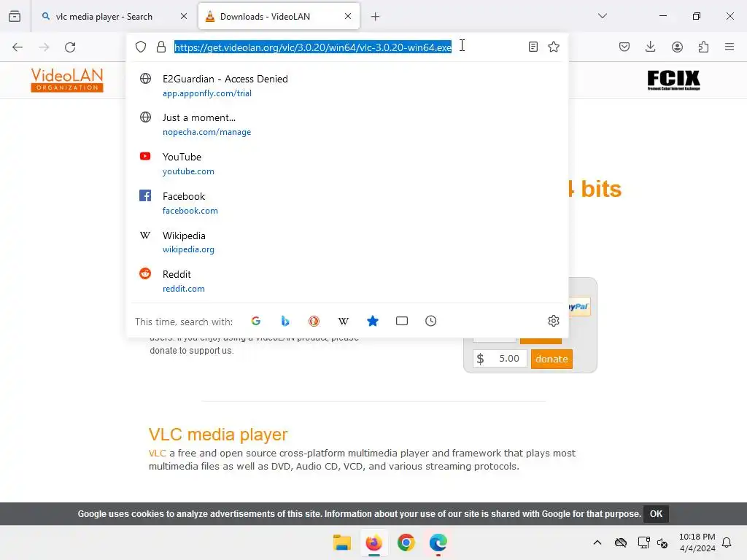Search open tabs icon
Viewport: 747px width, 560px height.
click(402, 321)
